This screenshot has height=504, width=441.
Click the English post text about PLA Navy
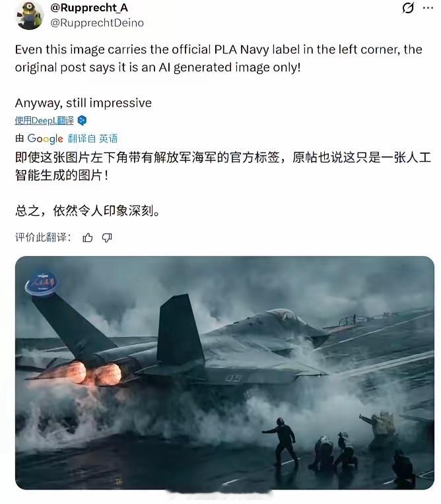pos(219,59)
